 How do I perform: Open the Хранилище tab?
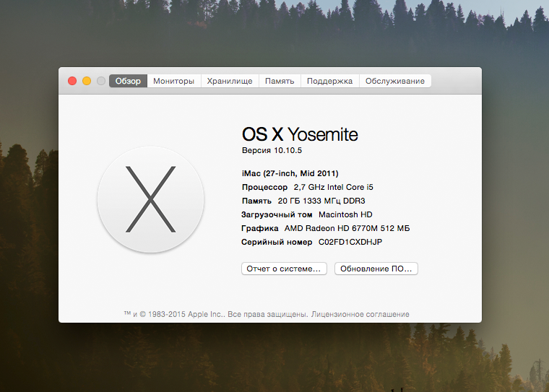coord(230,82)
